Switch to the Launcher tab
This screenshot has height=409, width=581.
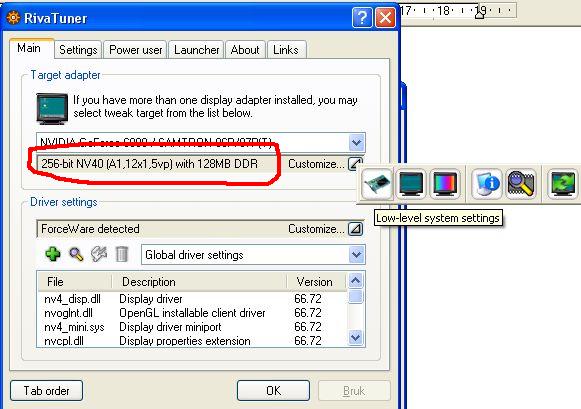click(196, 50)
